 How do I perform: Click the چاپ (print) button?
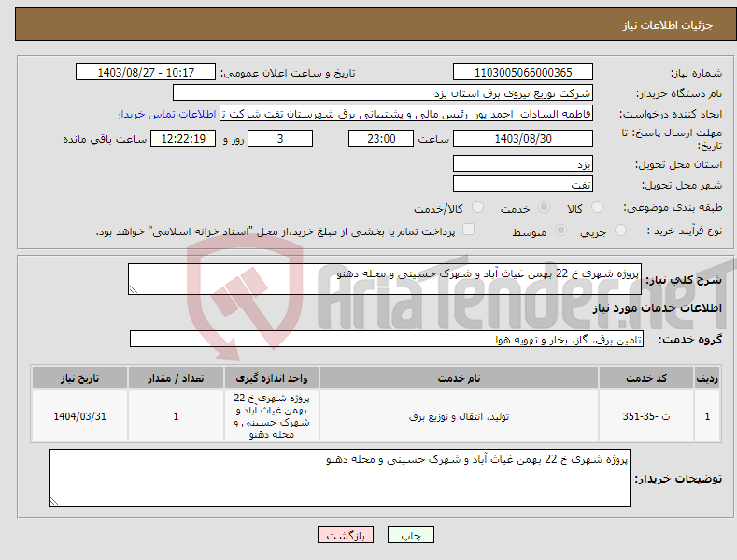tap(410, 535)
